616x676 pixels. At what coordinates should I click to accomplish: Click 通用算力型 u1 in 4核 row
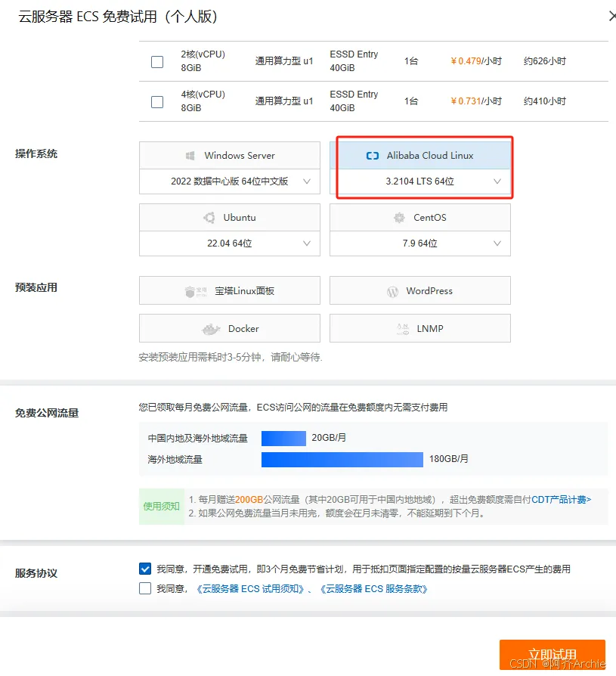284,101
